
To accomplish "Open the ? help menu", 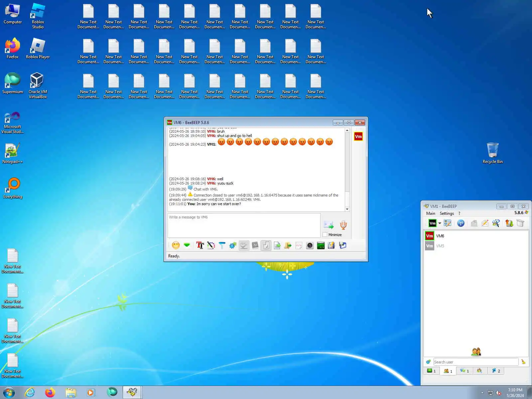I will [459, 213].
